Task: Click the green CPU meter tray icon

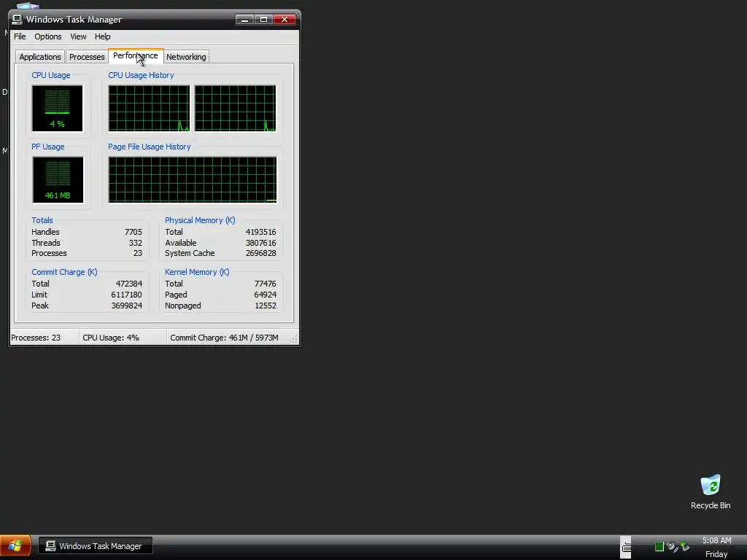Action: (659, 547)
